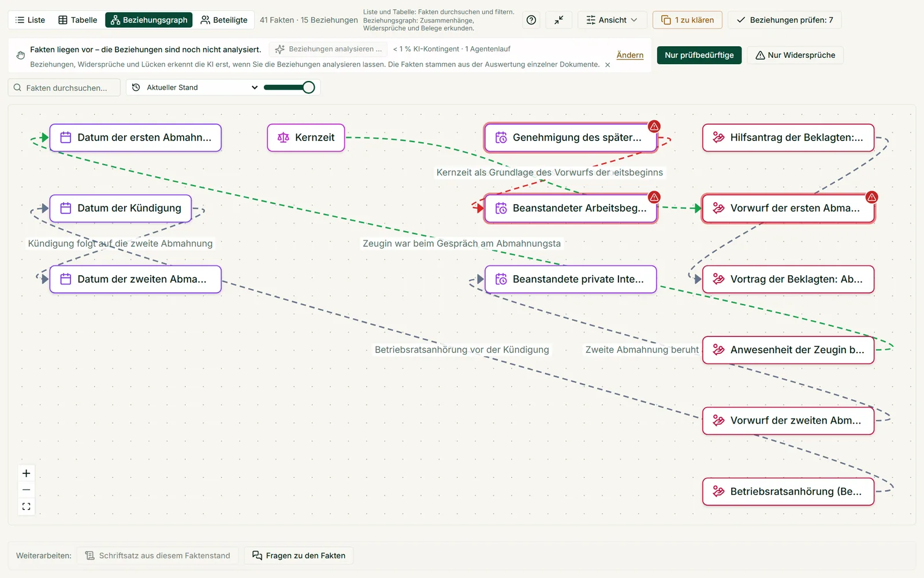Click edge label Kündigung folgt auf die zweite Abmahnung
Screen dimensions: 924x578
point(120,243)
